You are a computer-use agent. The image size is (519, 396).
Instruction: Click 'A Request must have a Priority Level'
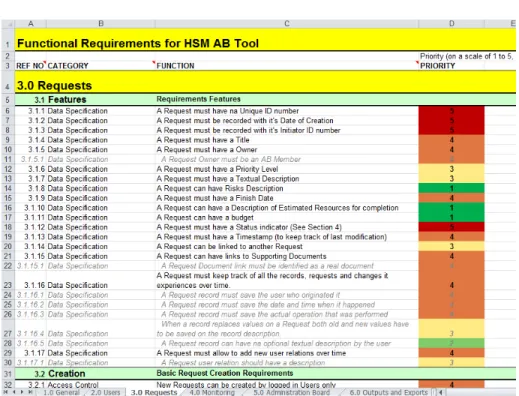(287, 169)
